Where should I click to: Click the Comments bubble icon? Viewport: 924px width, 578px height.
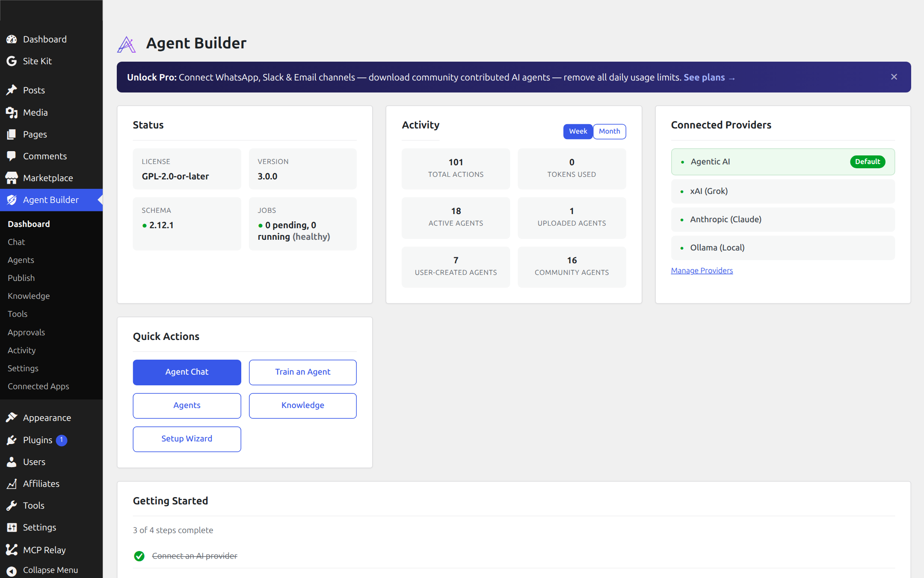(x=12, y=156)
